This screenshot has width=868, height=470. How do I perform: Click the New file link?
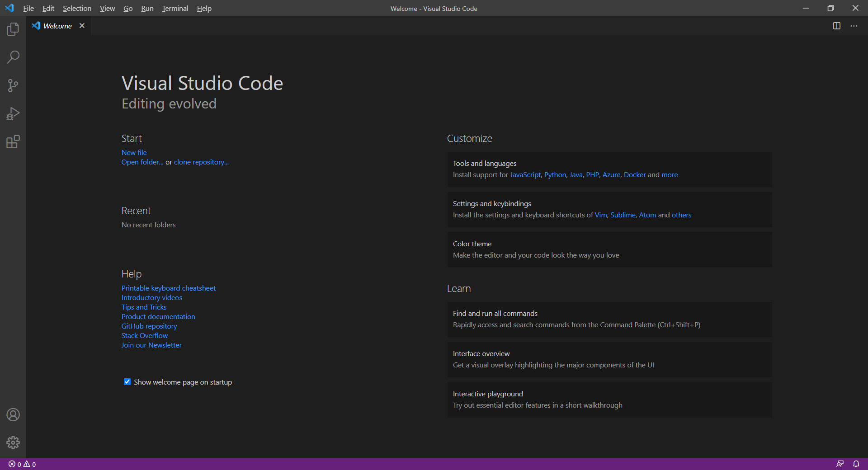(x=134, y=152)
